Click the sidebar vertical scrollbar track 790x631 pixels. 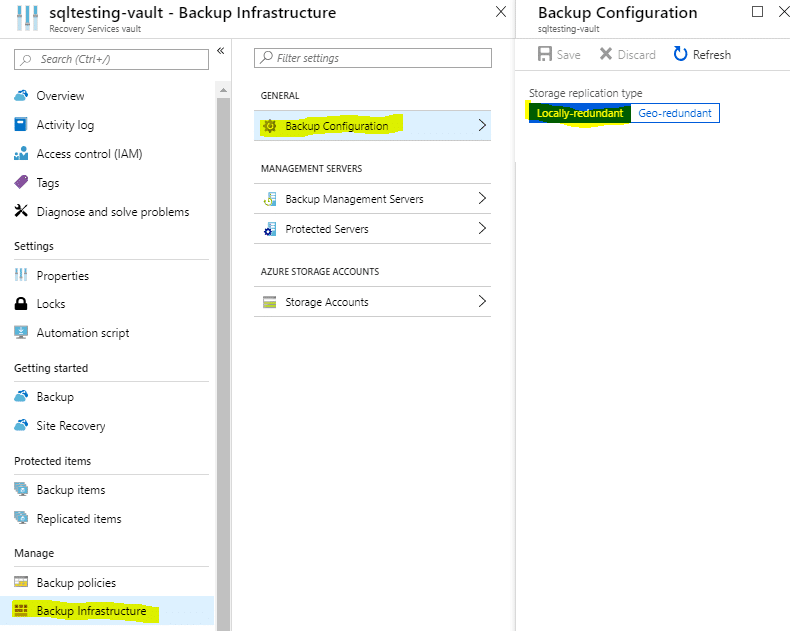(223, 363)
